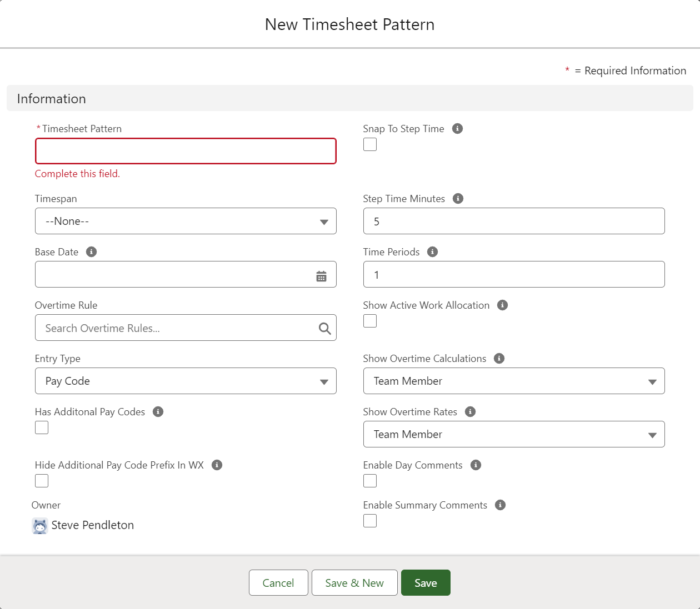The height and width of the screenshot is (609, 700).
Task: Check the Enable Day Comments box
Action: (x=370, y=481)
